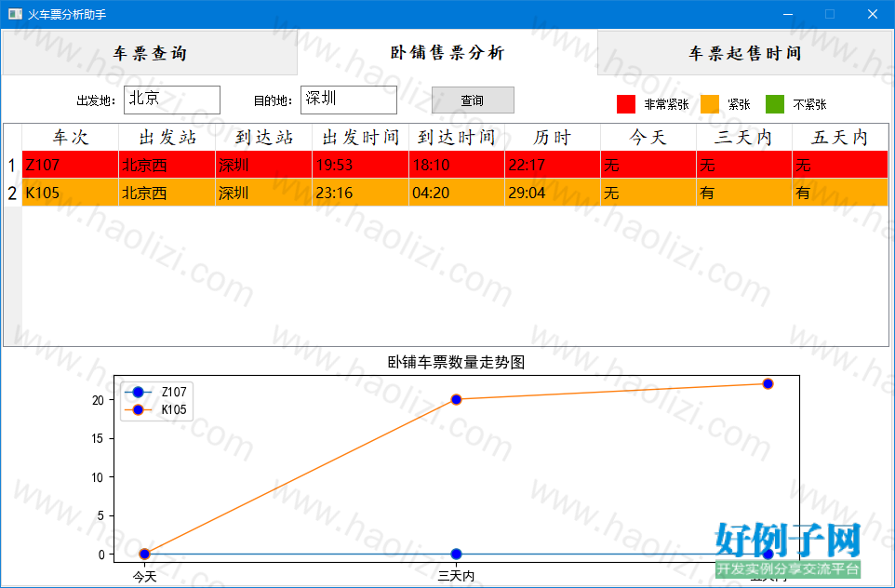Click the orange 紧张 color swatch
Viewport: 895px width, 588px height.
click(x=710, y=104)
